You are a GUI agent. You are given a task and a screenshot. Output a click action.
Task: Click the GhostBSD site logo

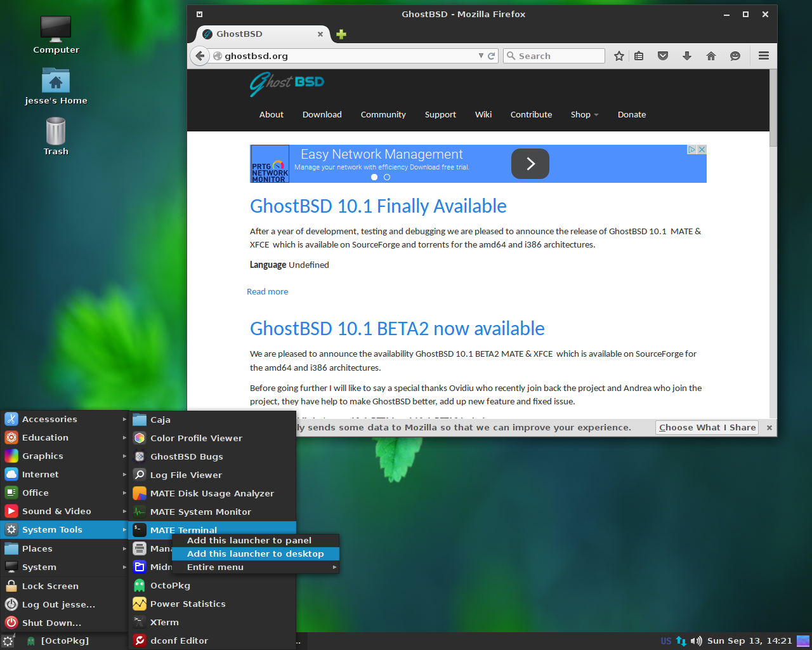click(x=287, y=83)
